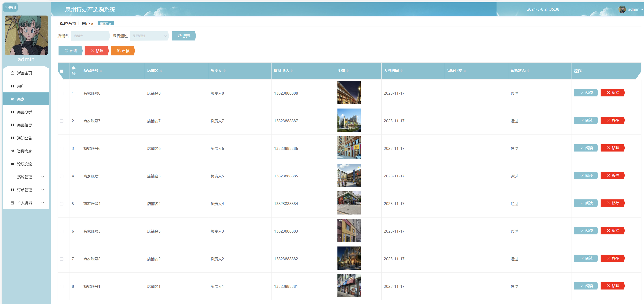Click the orange 审核 button

[x=123, y=51]
